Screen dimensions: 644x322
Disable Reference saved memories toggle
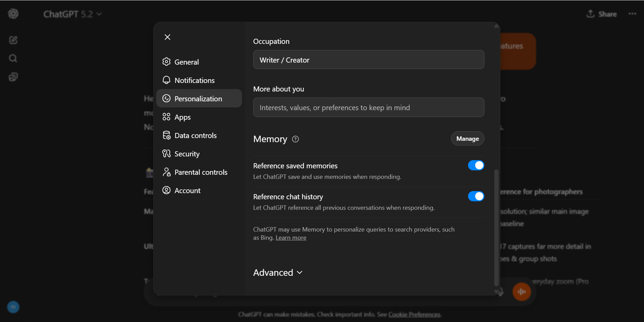click(476, 165)
